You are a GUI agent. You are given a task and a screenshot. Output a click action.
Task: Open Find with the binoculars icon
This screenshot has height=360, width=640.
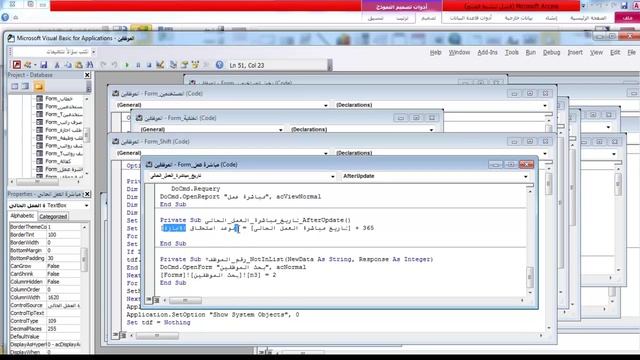pyautogui.click(x=90, y=65)
